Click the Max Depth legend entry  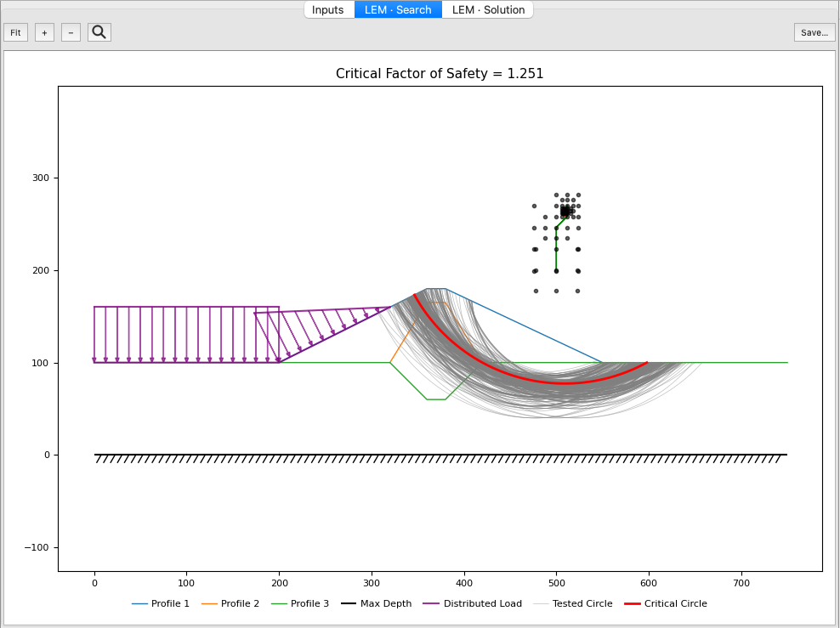[x=377, y=603]
